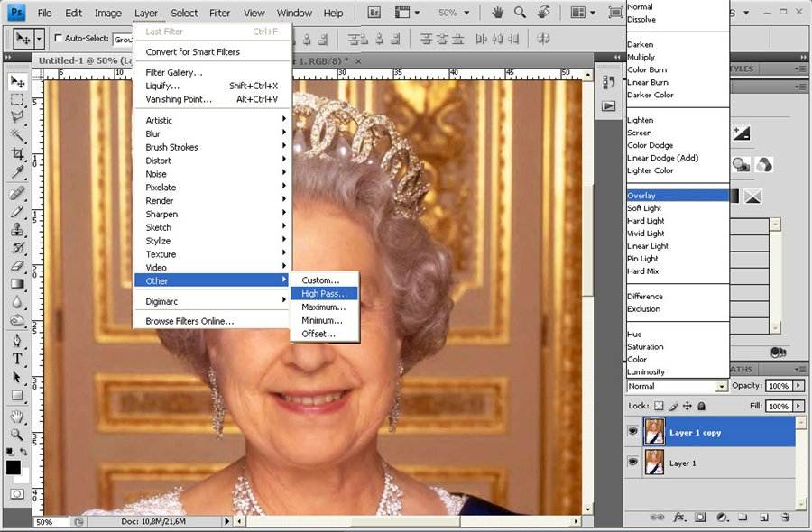The height and width of the screenshot is (532, 812).
Task: Click the Layer 1 copy thumbnail
Action: point(654,432)
